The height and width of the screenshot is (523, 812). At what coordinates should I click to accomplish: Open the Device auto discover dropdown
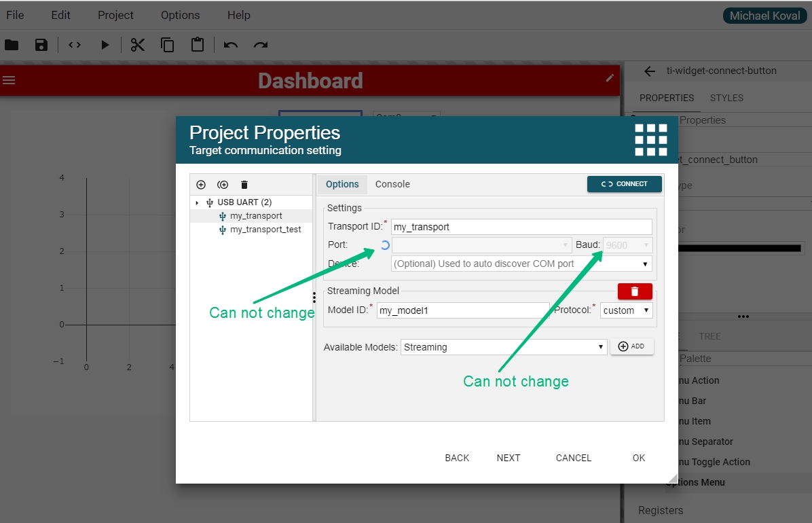pyautogui.click(x=521, y=264)
